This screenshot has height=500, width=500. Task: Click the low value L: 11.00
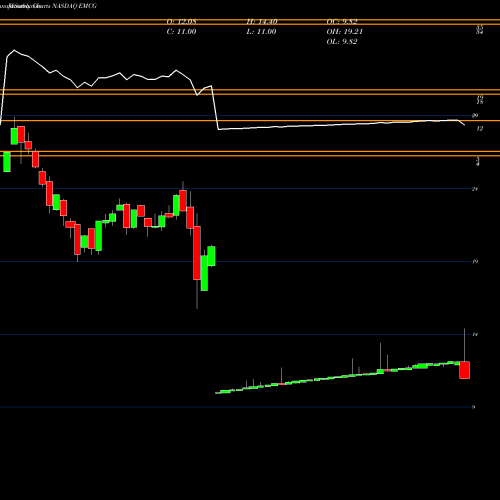point(262,32)
